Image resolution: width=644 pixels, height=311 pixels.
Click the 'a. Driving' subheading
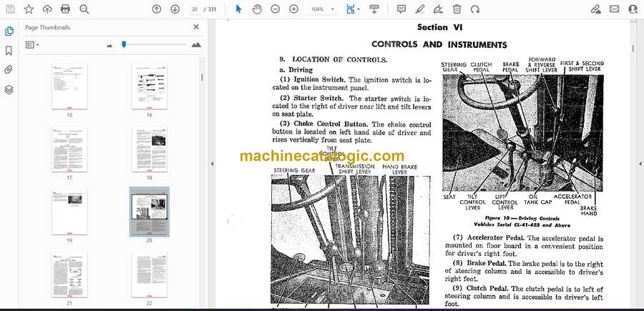(x=296, y=70)
